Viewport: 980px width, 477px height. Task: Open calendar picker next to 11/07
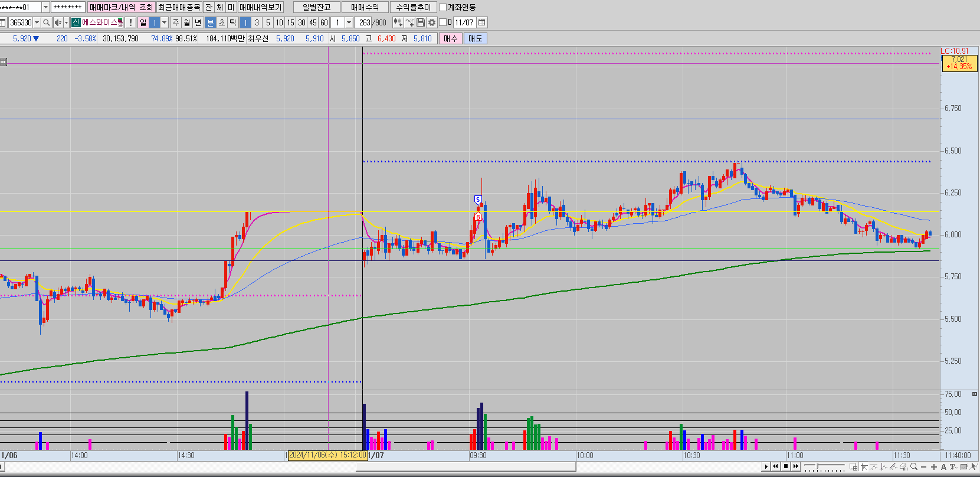[x=482, y=22]
